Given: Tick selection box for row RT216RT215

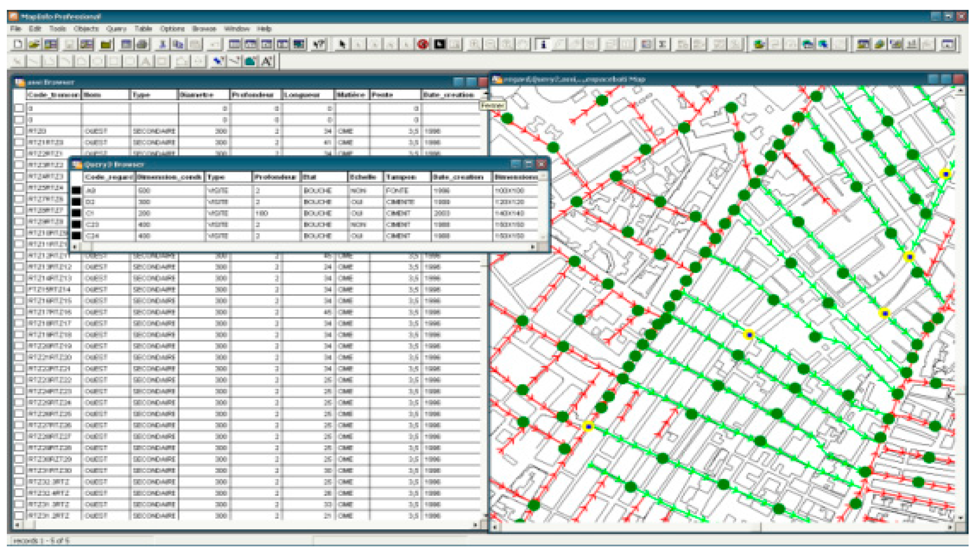Looking at the screenshot, I should pos(19,301).
